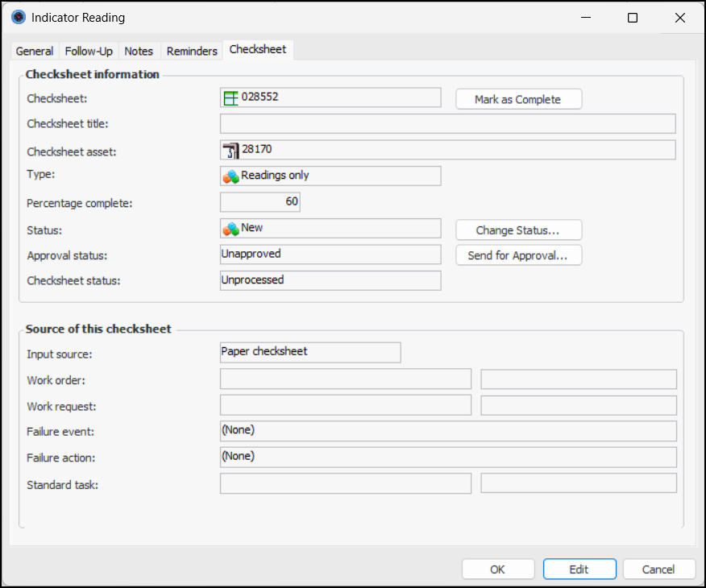Click the Checksheet title input field

click(447, 124)
